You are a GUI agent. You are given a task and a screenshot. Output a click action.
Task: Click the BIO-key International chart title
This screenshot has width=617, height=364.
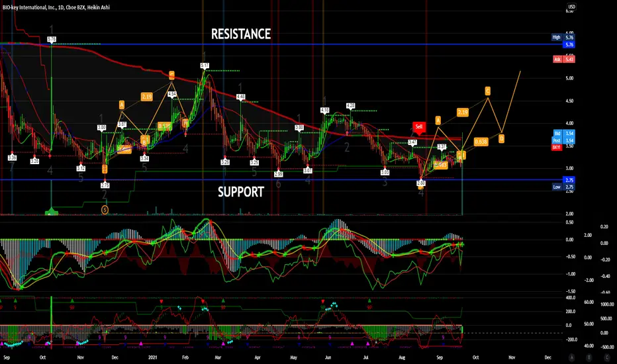(x=56, y=7)
